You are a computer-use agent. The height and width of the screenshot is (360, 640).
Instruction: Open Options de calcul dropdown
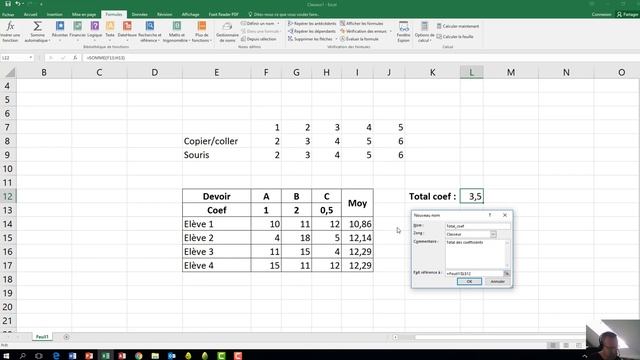[424, 31]
